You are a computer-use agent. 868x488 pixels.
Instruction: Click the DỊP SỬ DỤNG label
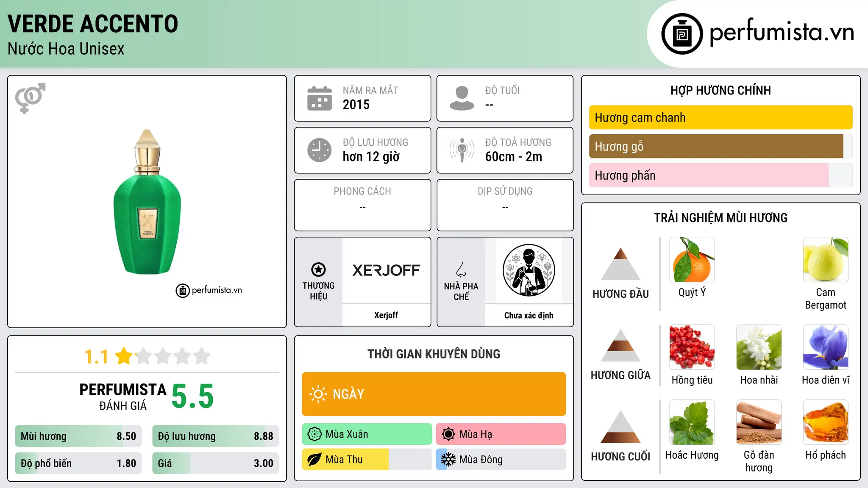point(505,191)
